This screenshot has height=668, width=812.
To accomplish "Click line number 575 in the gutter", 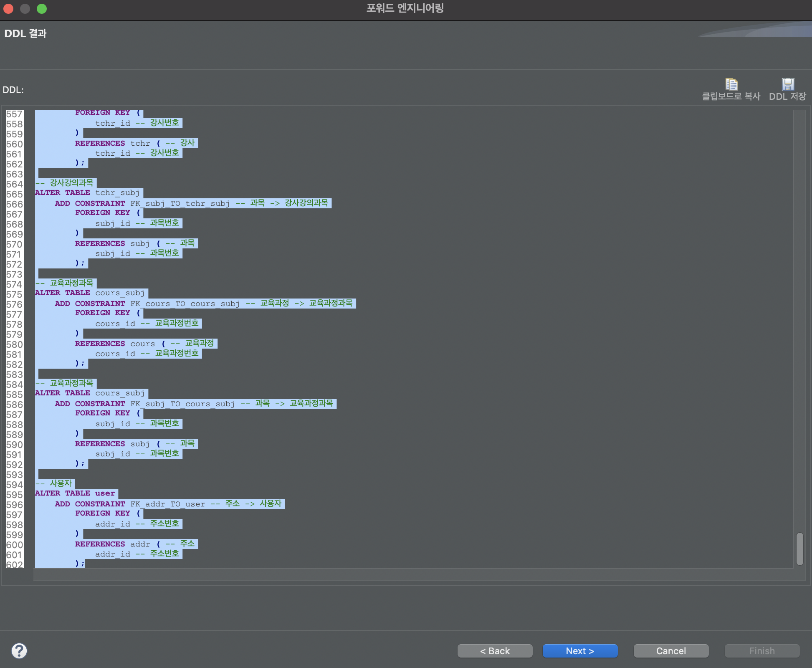I will point(14,294).
